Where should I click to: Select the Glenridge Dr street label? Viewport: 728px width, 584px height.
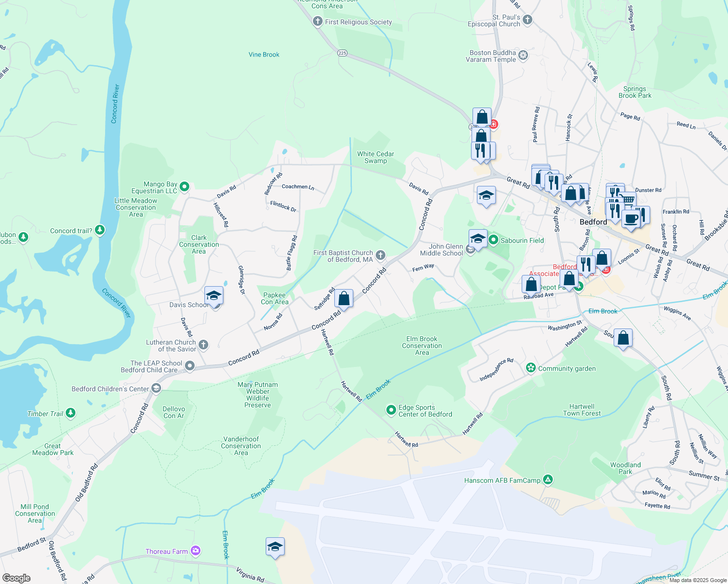(x=241, y=280)
